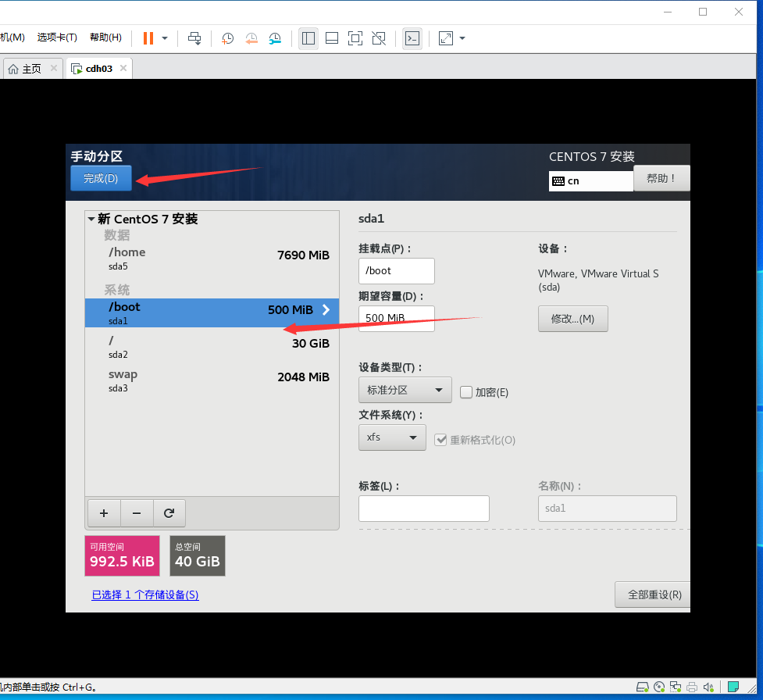Image resolution: width=763 pixels, height=700 pixels.
Task: Click the send Ctrl+Alt+Del toolbar icon
Action: pyautogui.click(x=194, y=38)
